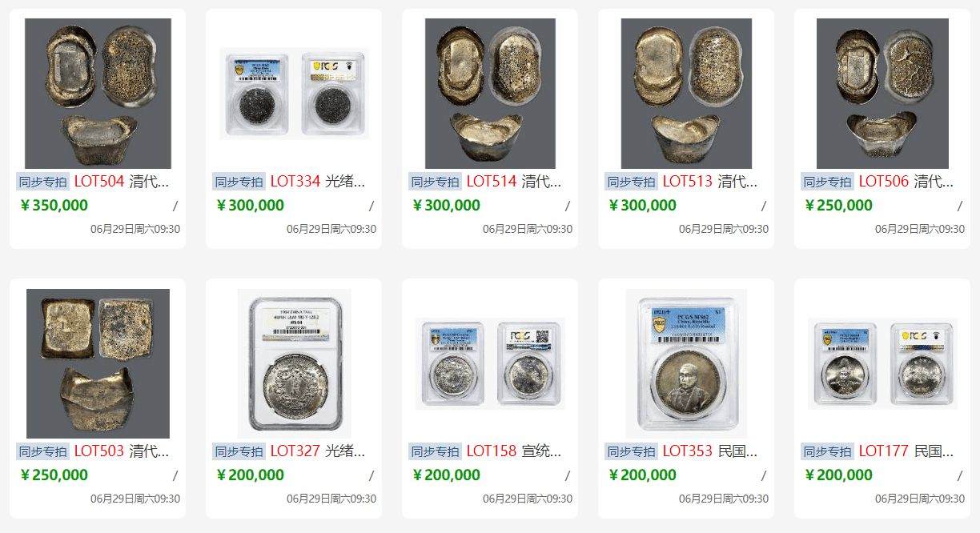Click the LOT177 民国 title link

tap(906, 451)
